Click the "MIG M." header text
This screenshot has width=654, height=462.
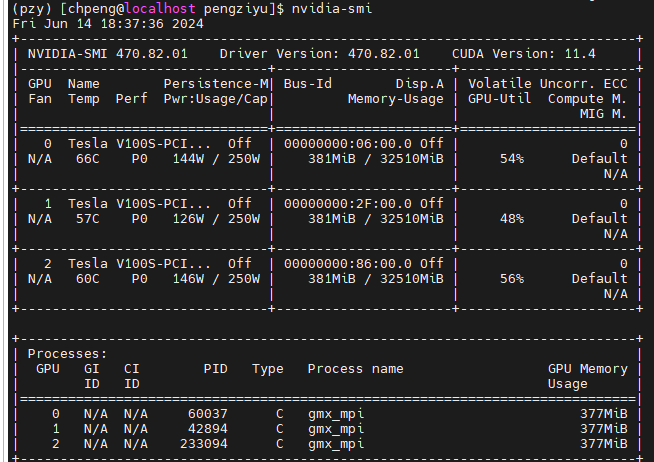tap(604, 114)
